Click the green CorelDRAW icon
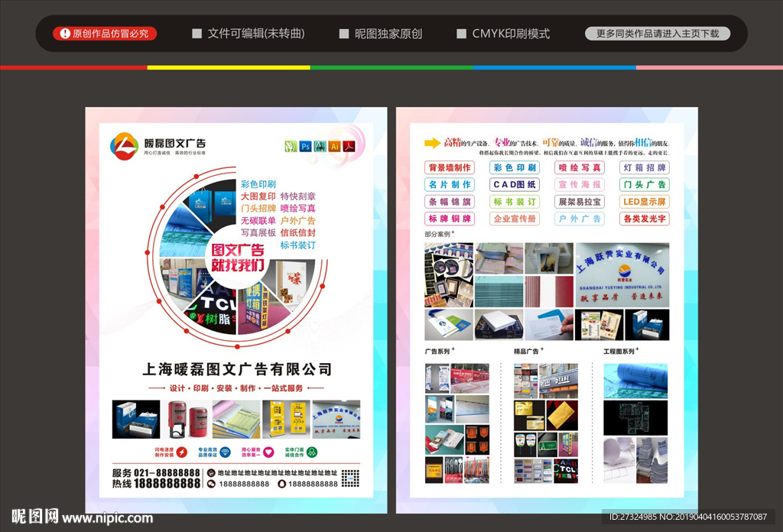 291,146
